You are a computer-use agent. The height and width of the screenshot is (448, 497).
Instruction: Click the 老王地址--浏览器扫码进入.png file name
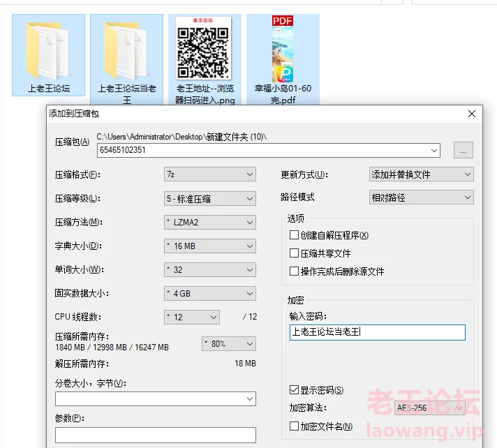pyautogui.click(x=205, y=94)
